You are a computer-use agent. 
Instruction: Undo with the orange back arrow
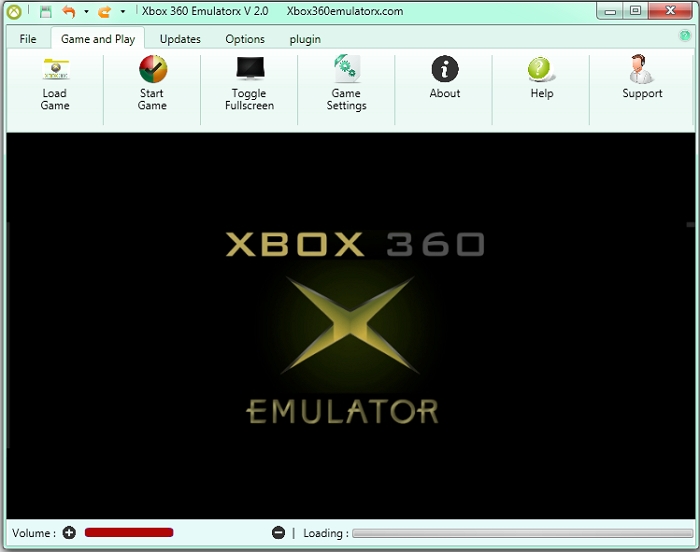69,12
